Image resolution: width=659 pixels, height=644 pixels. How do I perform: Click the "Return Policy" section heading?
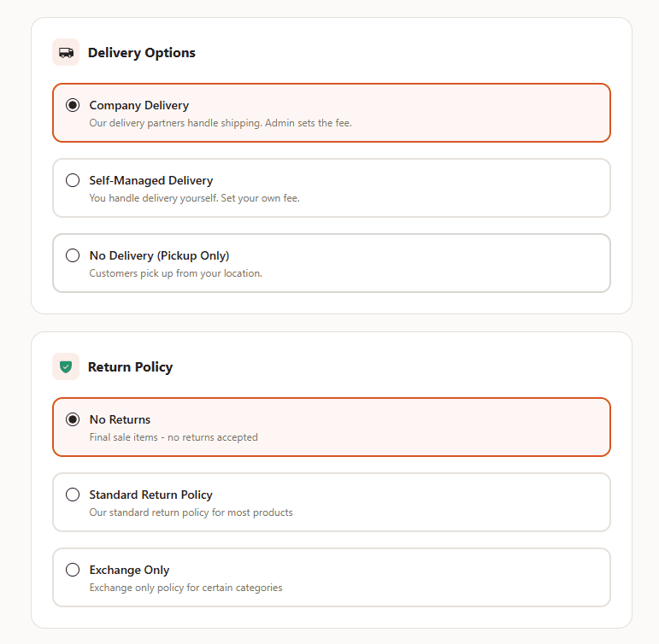(130, 367)
